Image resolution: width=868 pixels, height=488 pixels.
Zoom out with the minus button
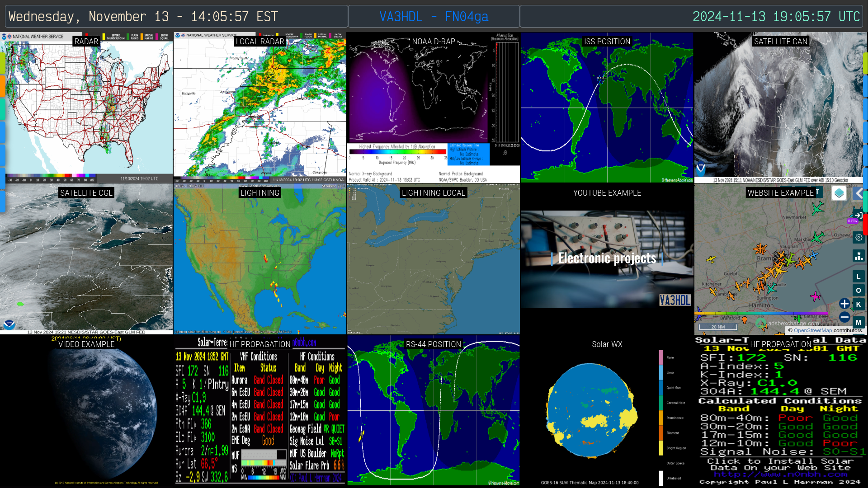tap(844, 317)
